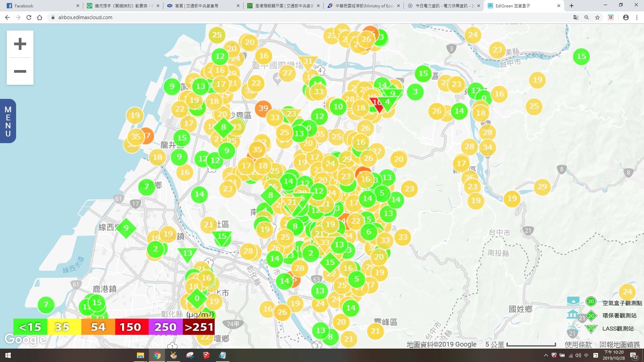Close the EdiGreen 空氣盒子 tab
The height and width of the screenshot is (362, 644).
tap(558, 6)
